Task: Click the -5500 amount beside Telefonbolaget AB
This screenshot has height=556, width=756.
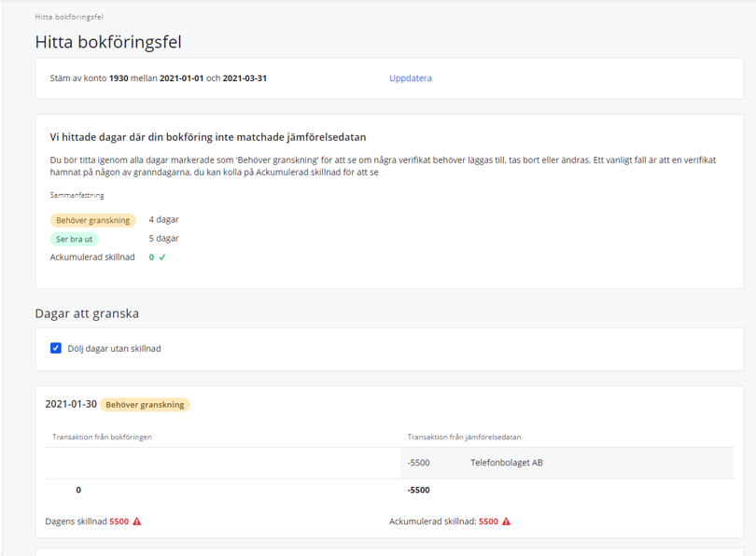Action: [418, 463]
